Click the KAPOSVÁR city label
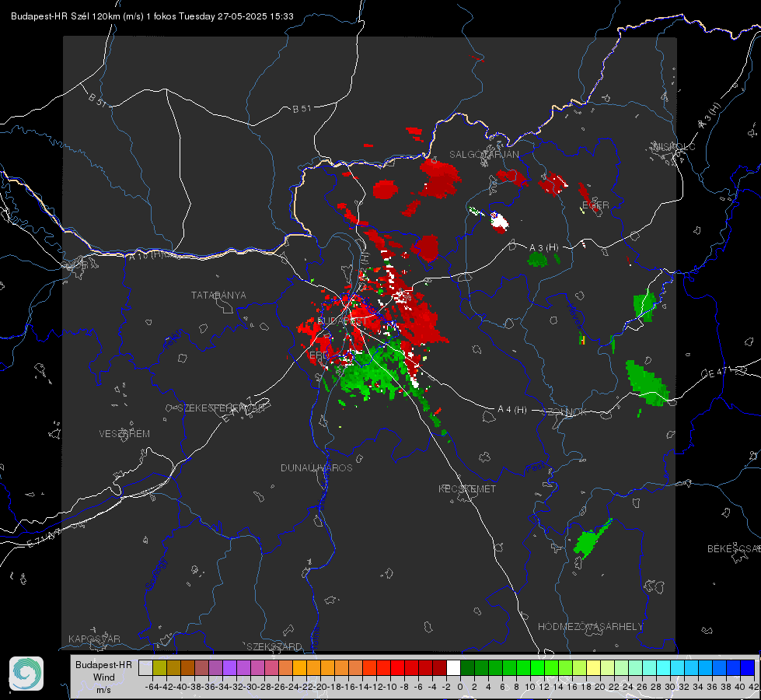The width and height of the screenshot is (761, 700). 94,639
